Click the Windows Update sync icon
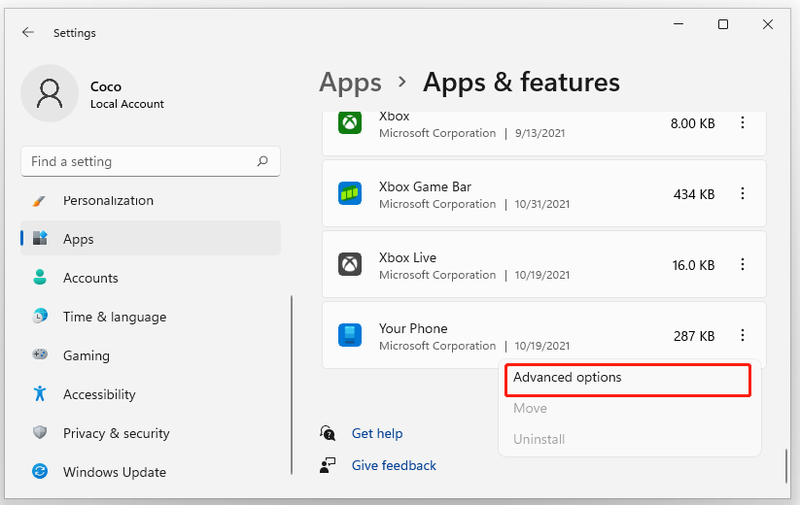Viewport: 800px width, 505px height. pyautogui.click(x=40, y=471)
